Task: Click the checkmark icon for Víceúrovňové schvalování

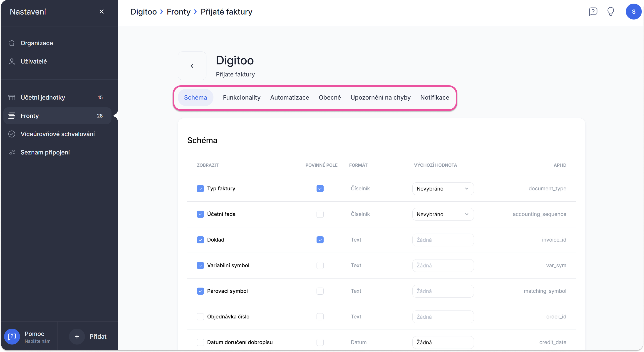Action: coord(12,134)
